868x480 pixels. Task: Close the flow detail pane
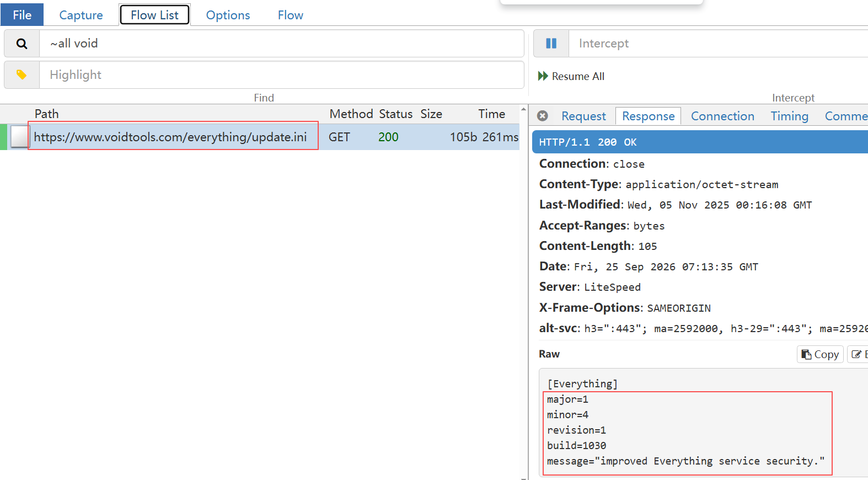point(543,116)
